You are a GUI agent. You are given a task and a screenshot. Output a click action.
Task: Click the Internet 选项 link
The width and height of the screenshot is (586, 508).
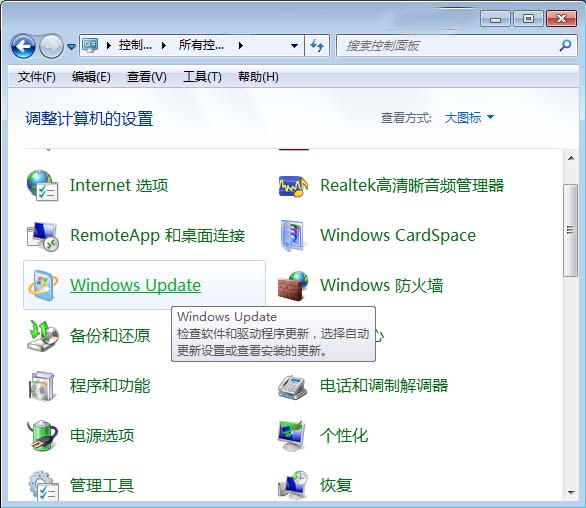tap(119, 185)
